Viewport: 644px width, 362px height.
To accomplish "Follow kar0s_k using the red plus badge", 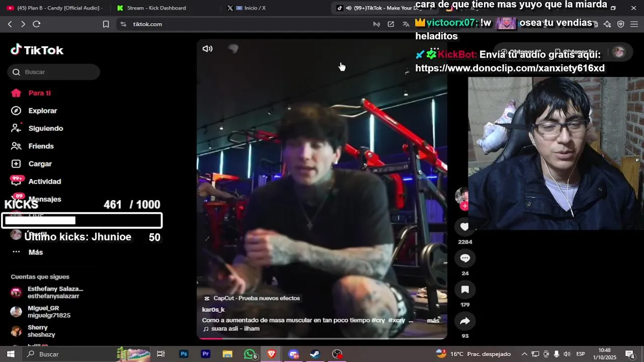I will [x=464, y=206].
